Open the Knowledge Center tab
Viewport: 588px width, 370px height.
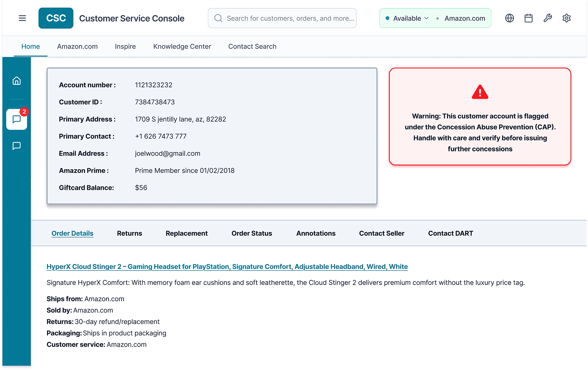pos(182,46)
